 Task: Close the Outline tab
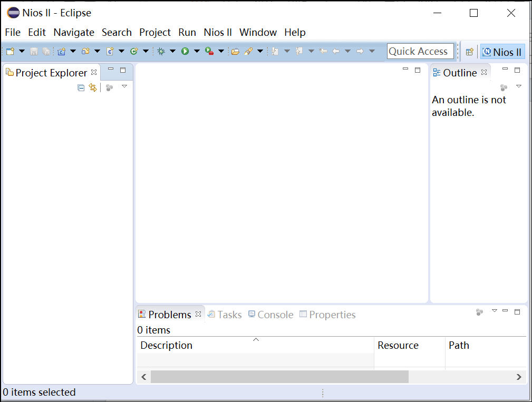click(x=484, y=72)
